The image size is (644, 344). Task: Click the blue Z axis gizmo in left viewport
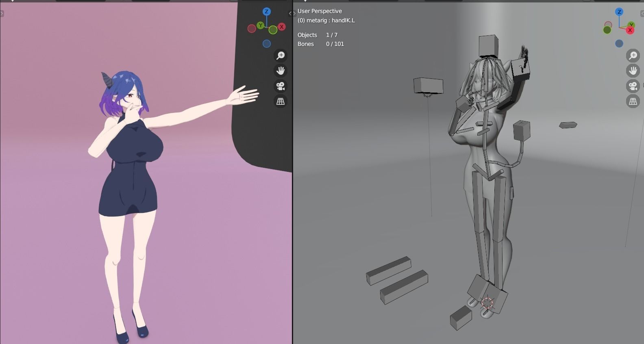click(x=267, y=11)
